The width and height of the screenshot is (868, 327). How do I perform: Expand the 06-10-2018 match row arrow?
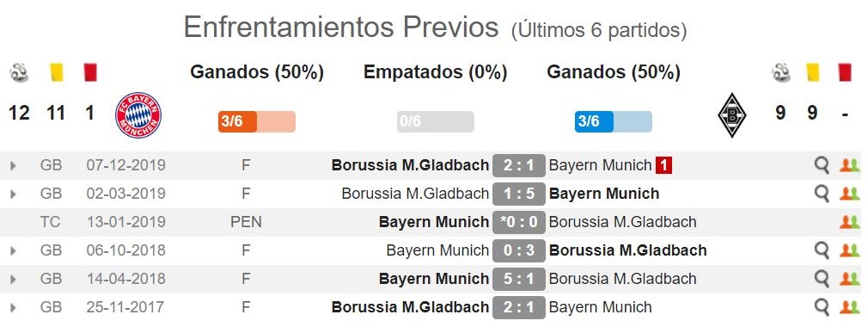click(13, 250)
